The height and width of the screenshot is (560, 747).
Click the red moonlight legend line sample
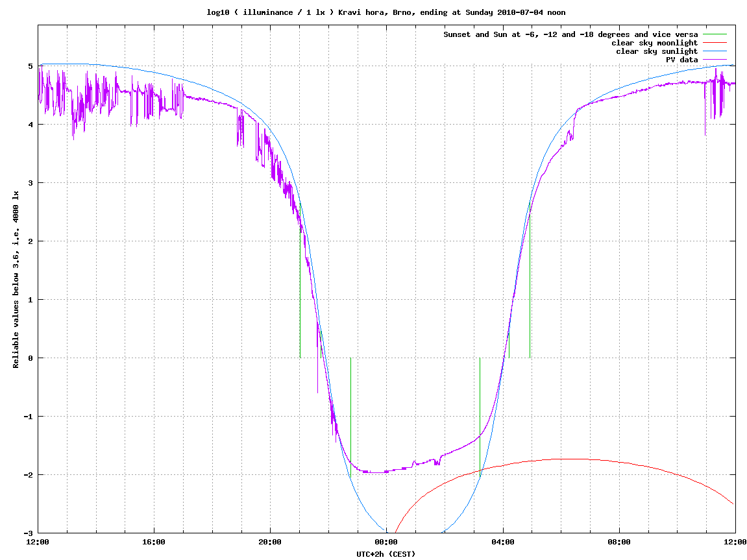(715, 43)
